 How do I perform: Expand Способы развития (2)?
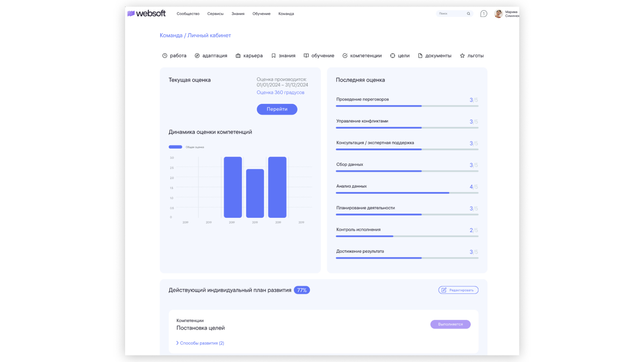click(x=200, y=343)
